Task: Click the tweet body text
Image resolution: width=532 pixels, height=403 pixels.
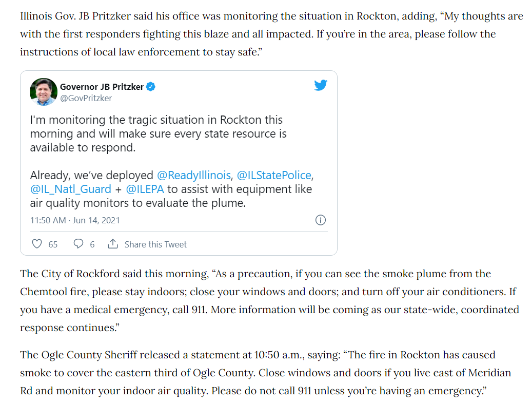Action: tap(172, 161)
